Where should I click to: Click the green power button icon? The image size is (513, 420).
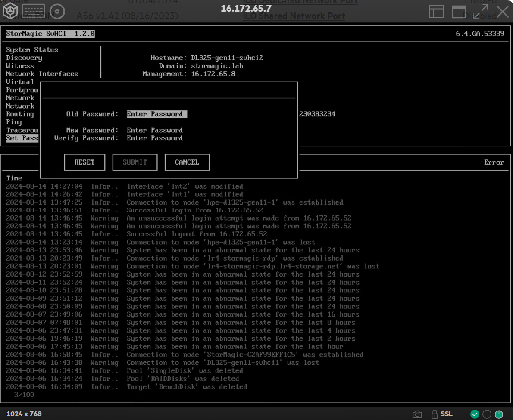[x=499, y=414]
